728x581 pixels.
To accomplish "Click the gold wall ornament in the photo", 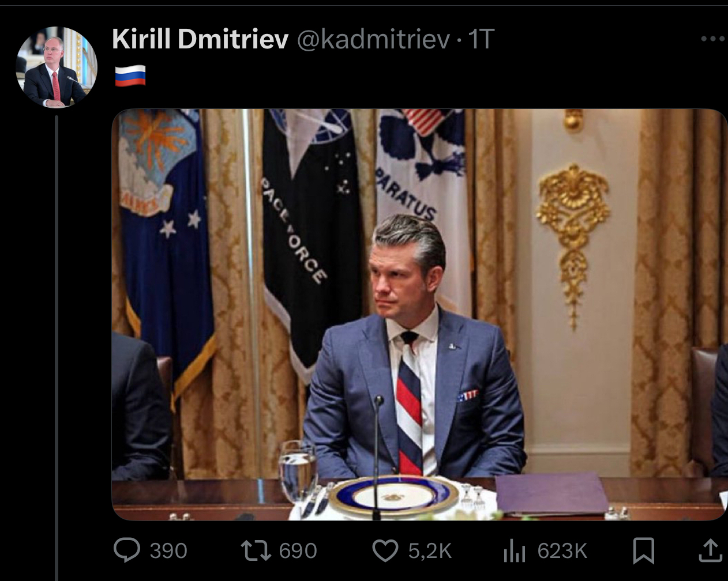I will (572, 231).
